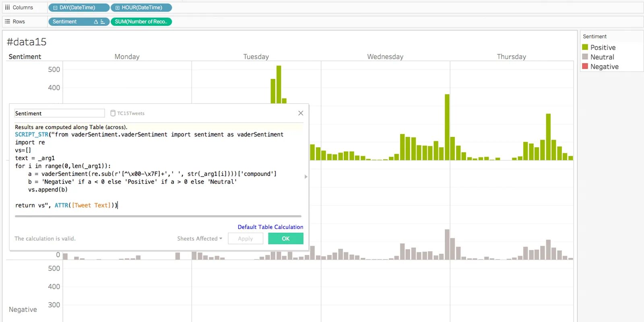Click the Wednesday column header

coord(385,57)
